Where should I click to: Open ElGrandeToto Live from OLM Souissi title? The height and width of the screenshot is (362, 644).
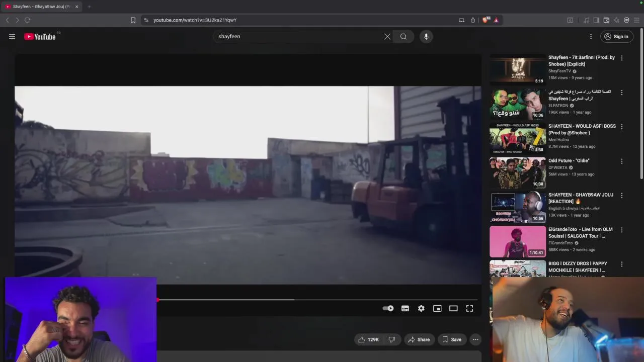(580, 232)
